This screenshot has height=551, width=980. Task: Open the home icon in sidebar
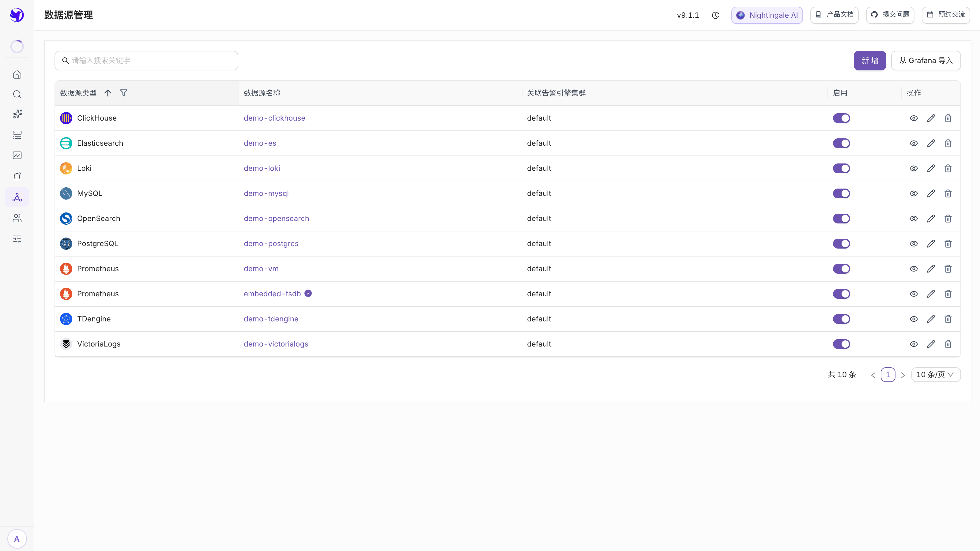(x=17, y=74)
